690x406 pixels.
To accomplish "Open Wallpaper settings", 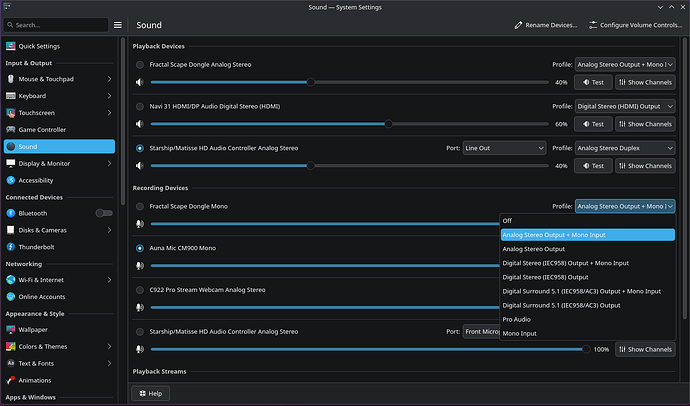I will 59,329.
